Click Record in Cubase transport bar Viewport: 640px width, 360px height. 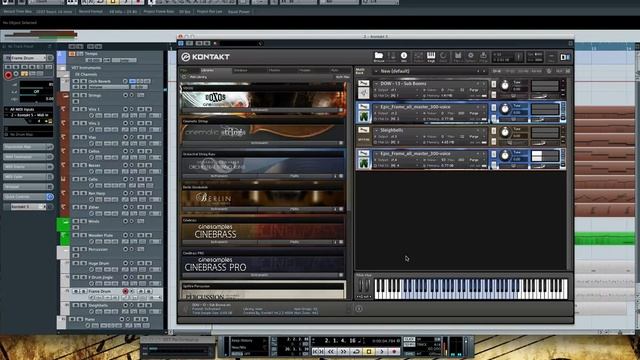pyautogui.click(x=394, y=351)
